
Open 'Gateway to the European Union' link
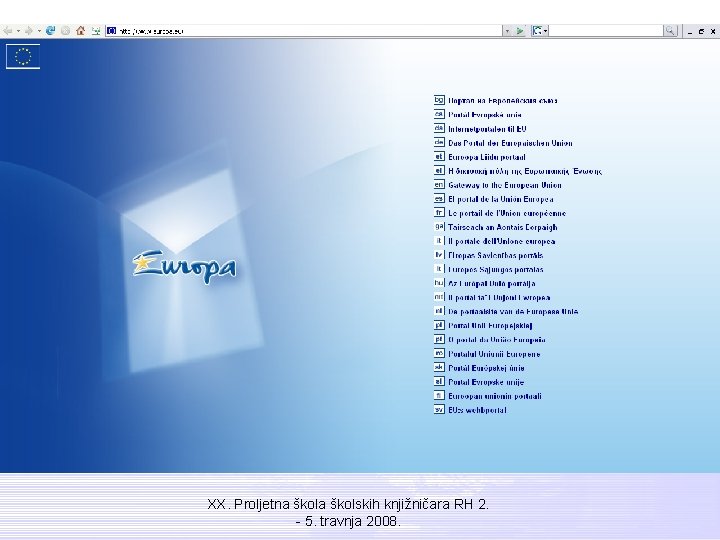pyautogui.click(x=505, y=185)
